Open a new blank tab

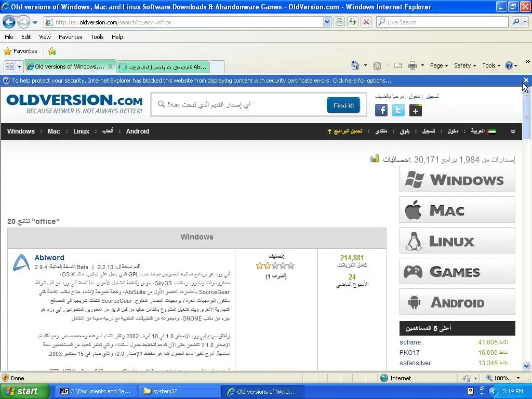(217, 67)
